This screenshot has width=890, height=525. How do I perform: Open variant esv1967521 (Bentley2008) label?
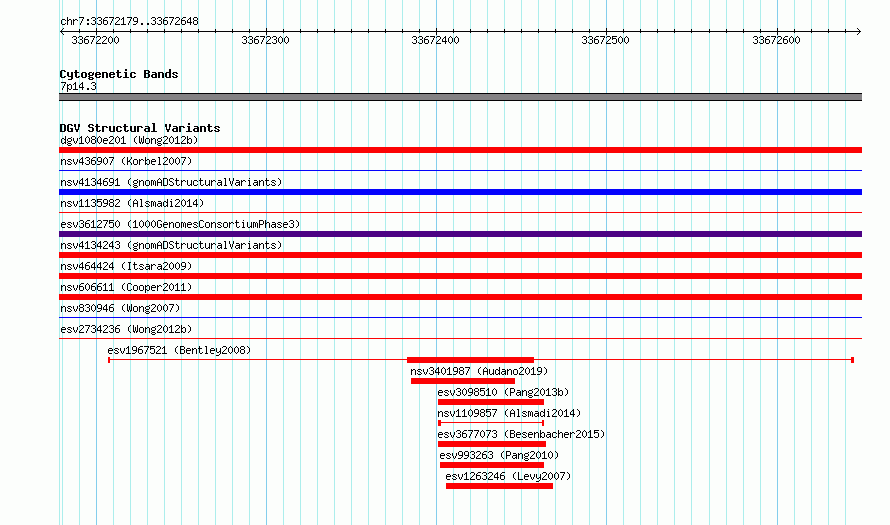[179, 350]
